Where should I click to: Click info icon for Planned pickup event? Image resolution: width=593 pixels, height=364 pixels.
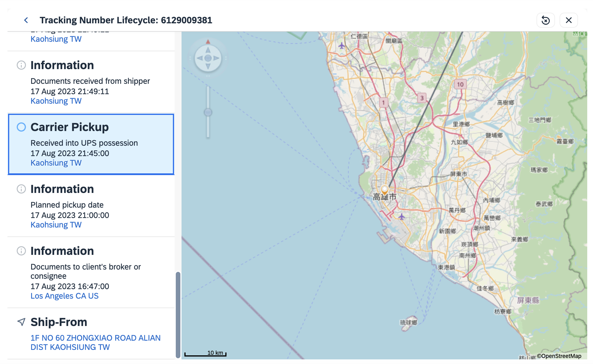(x=21, y=189)
